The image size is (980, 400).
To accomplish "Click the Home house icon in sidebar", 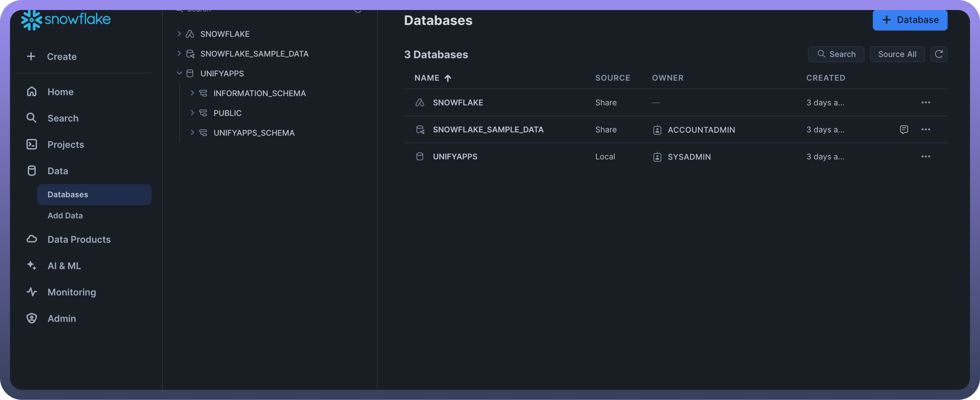I will [x=31, y=92].
